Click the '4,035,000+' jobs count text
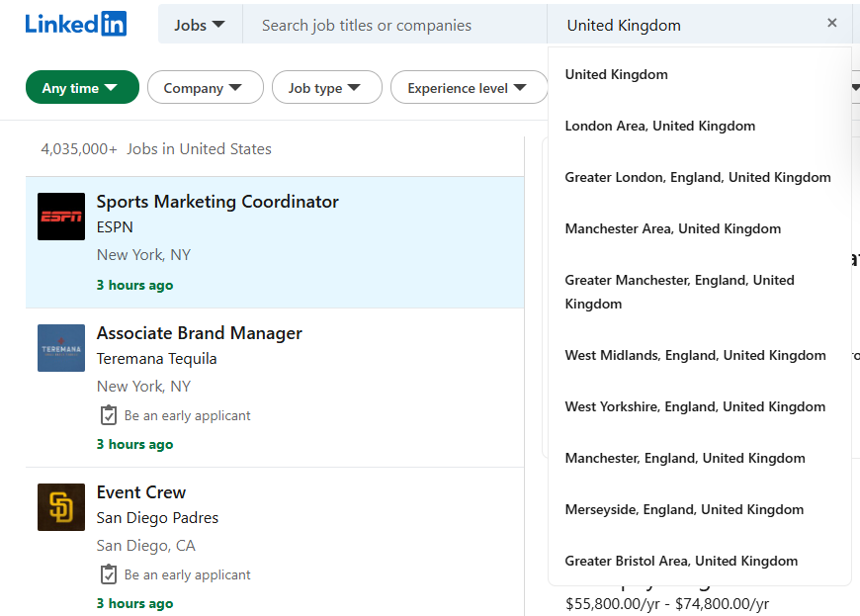Screen dimensions: 860x616 coord(79,149)
